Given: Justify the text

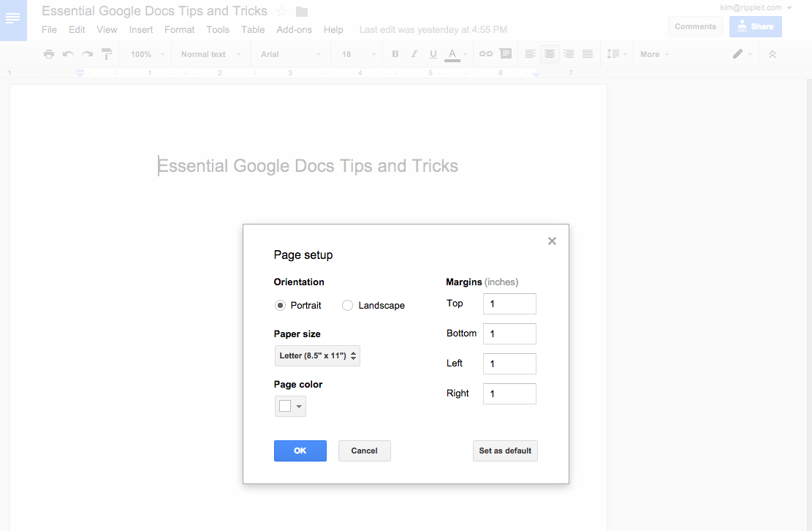Looking at the screenshot, I should click(x=587, y=54).
